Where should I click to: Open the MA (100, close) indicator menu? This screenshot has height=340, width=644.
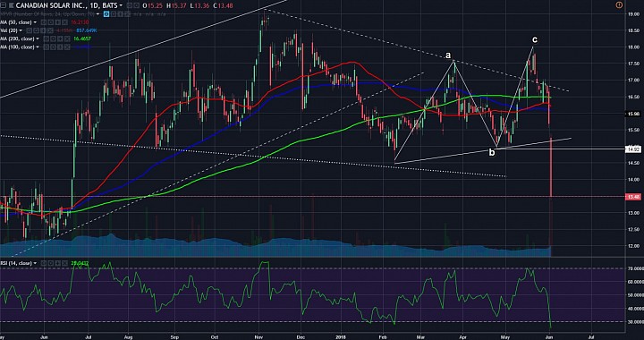tap(38, 47)
